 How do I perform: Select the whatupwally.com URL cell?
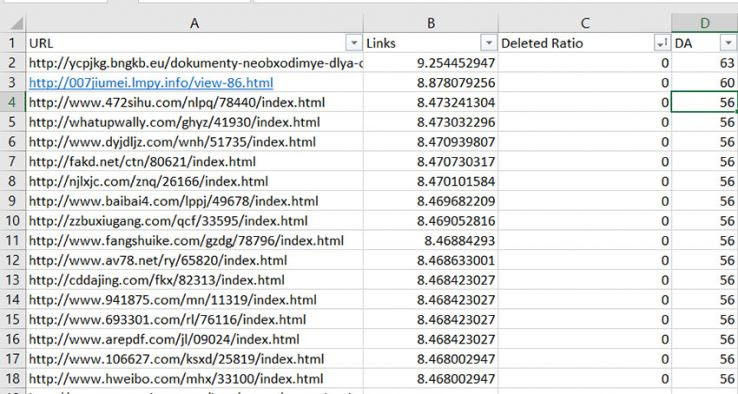(x=194, y=122)
